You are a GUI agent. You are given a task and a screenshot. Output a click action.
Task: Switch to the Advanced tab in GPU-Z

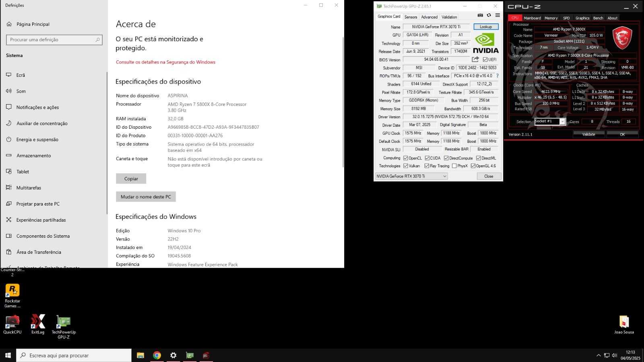point(429,17)
